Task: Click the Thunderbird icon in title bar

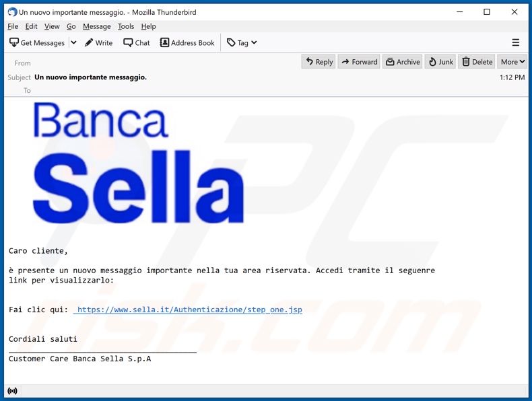Action: [x=12, y=12]
